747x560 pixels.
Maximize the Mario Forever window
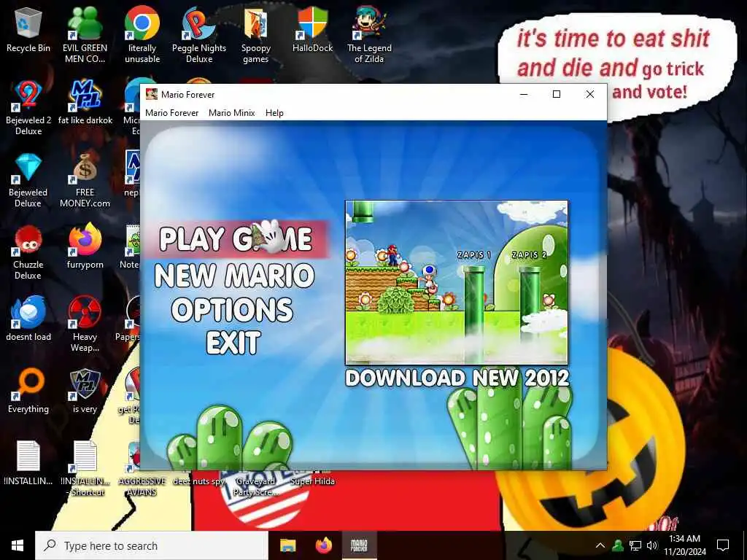pyautogui.click(x=556, y=94)
